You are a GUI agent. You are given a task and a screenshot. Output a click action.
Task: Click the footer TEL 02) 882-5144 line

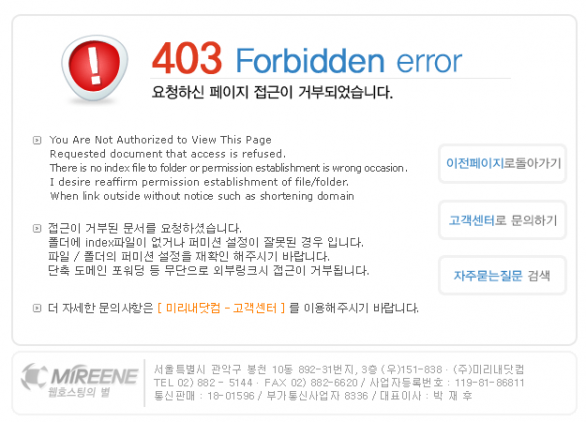(x=339, y=383)
